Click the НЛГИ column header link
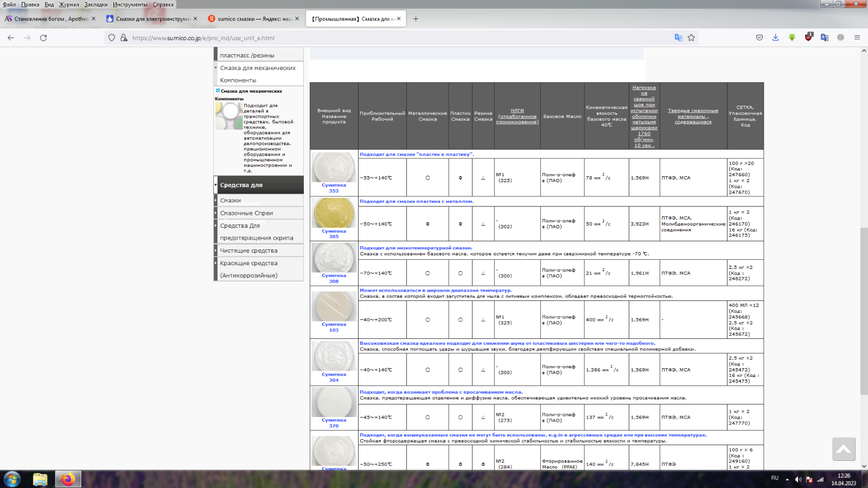This screenshot has height=488, width=868. coord(517,116)
